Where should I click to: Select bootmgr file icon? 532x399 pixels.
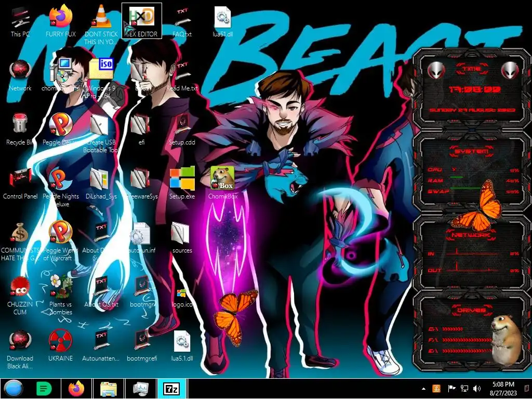click(142, 291)
